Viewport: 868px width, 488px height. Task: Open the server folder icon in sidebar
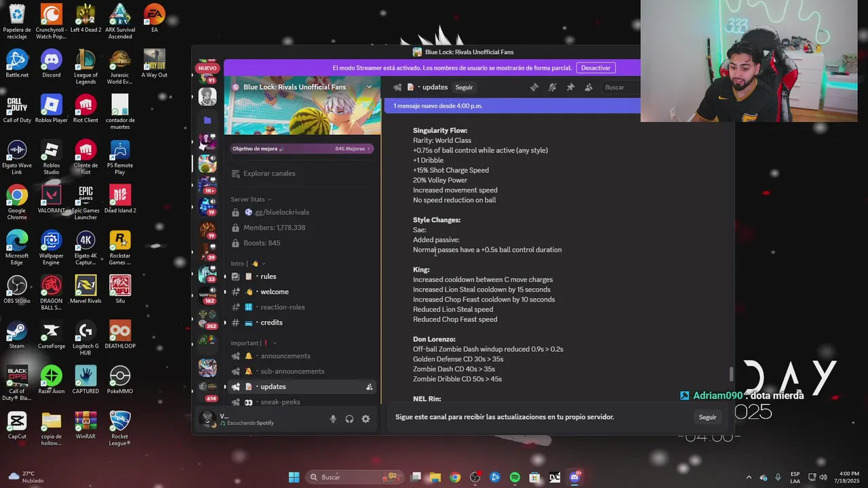click(x=208, y=120)
